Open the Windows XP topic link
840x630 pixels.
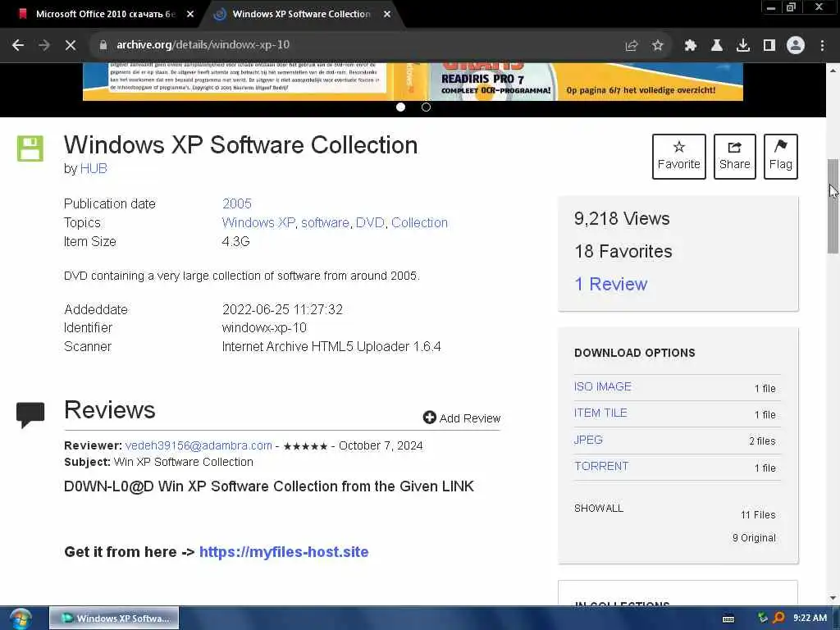coord(258,223)
